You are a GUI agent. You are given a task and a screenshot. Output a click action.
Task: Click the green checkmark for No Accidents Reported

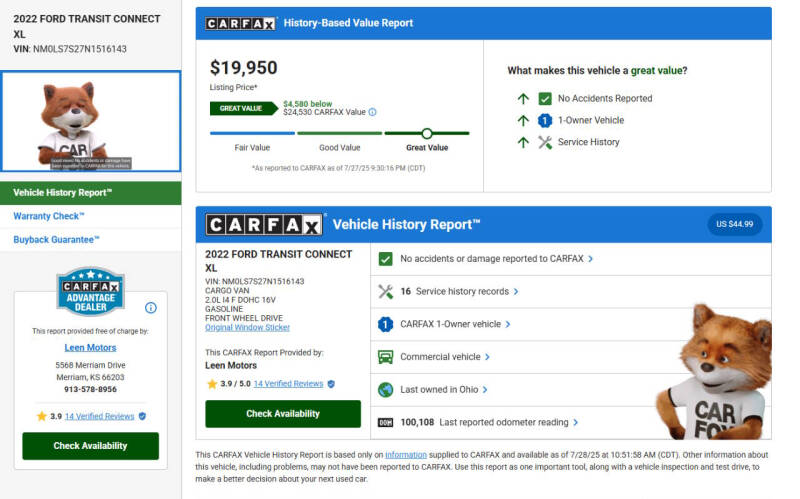pos(545,99)
